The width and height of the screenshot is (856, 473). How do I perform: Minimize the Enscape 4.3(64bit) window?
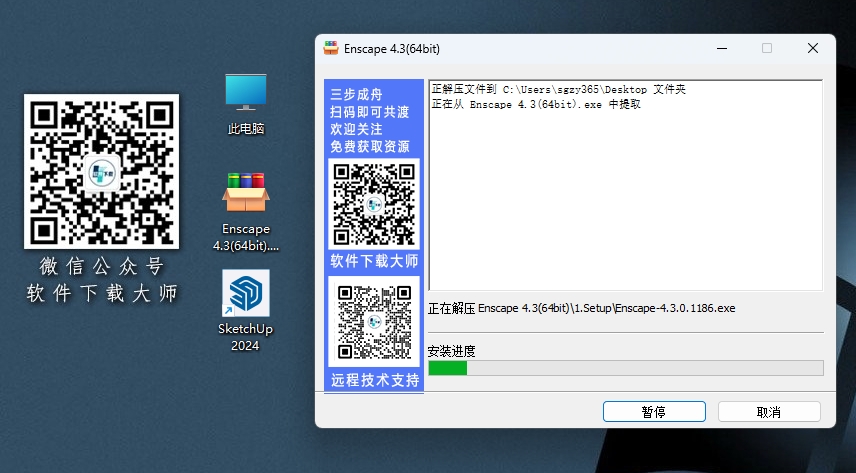[x=722, y=48]
